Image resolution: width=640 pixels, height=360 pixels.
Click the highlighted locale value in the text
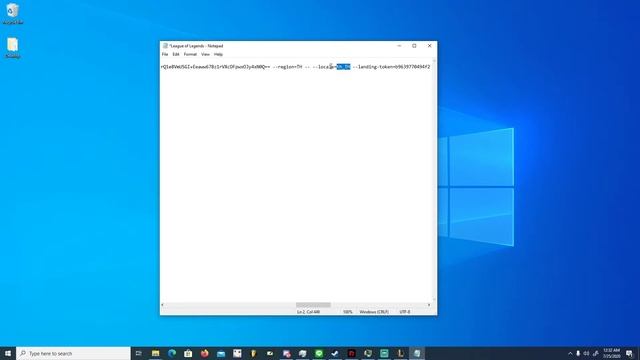point(343,67)
